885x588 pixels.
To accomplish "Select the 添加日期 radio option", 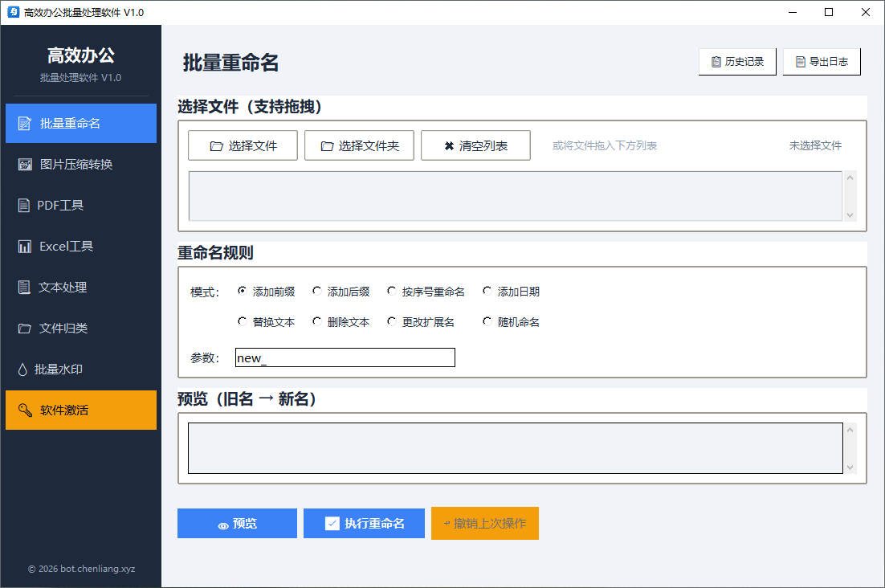I will pyautogui.click(x=512, y=292).
